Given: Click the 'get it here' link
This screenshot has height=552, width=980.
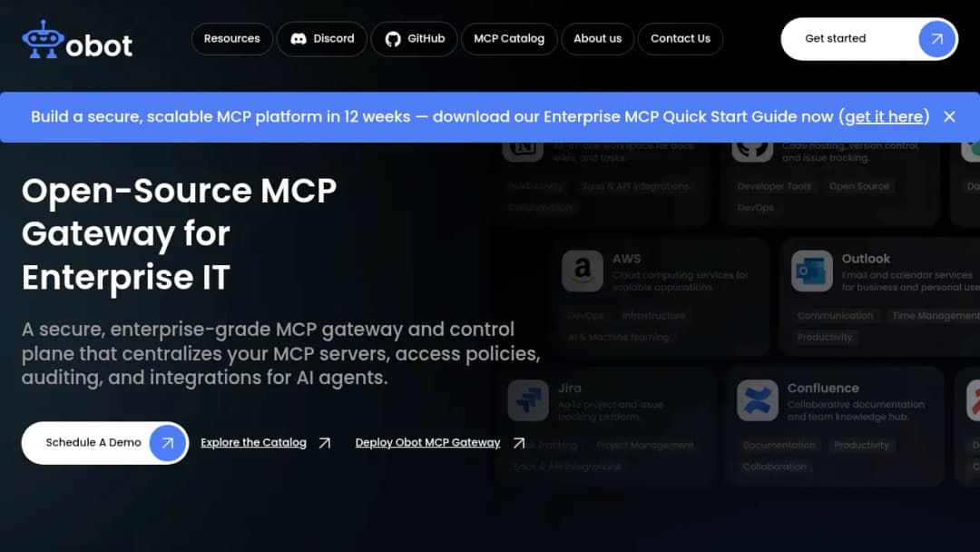Looking at the screenshot, I should point(884,117).
